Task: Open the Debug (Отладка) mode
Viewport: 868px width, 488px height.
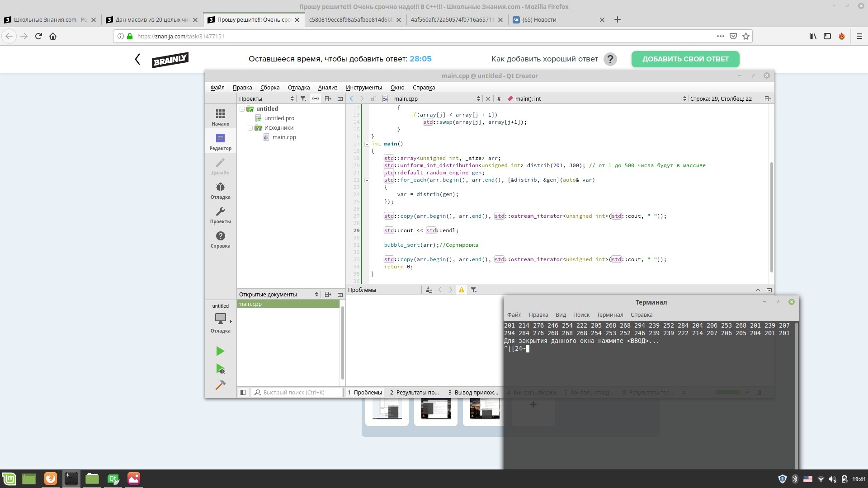Action: coord(220,191)
